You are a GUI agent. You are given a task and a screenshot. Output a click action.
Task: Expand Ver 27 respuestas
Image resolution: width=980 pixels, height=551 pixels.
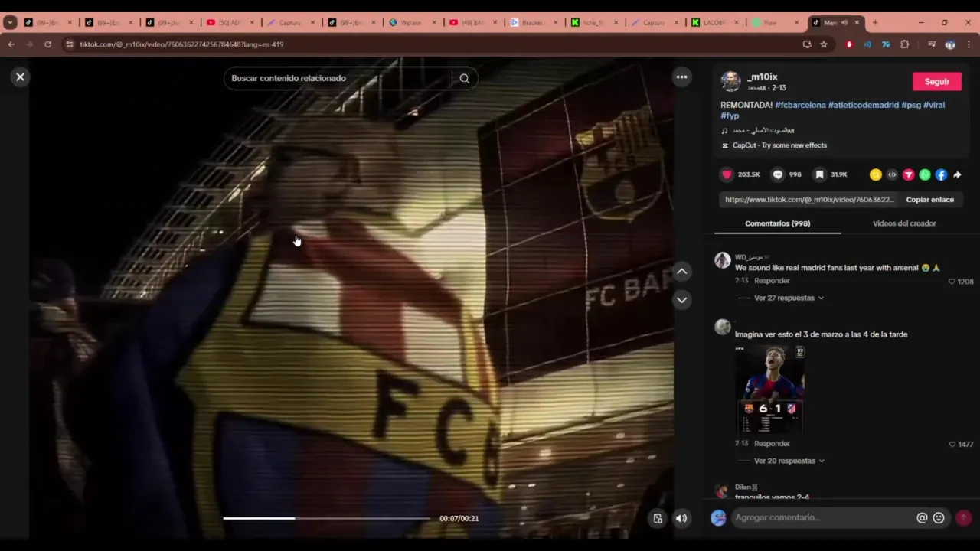(789, 298)
